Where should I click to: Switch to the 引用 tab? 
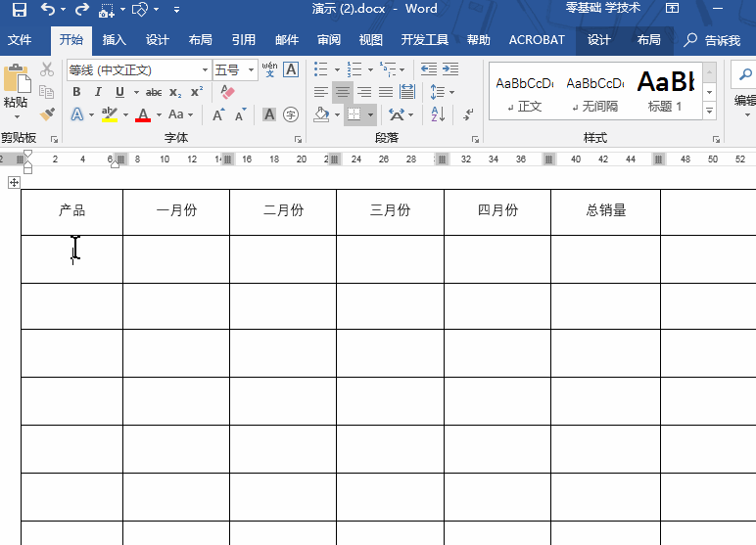click(x=244, y=40)
